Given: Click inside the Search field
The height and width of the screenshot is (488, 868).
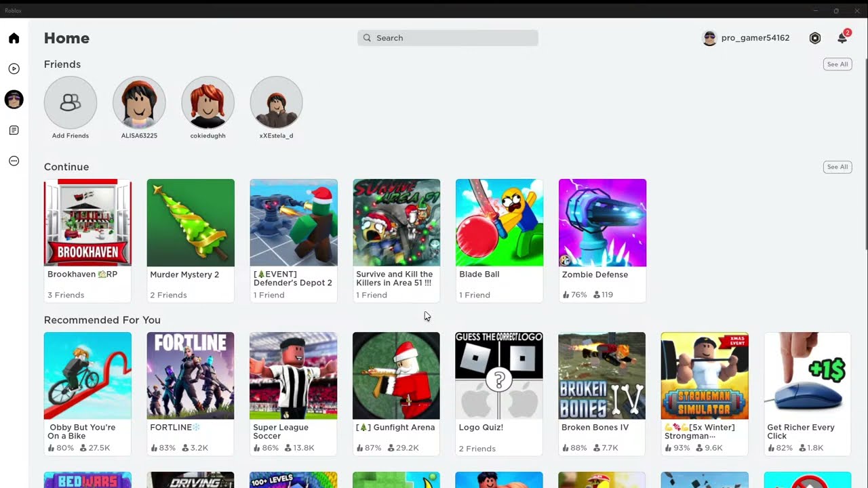Looking at the screenshot, I should click(448, 38).
